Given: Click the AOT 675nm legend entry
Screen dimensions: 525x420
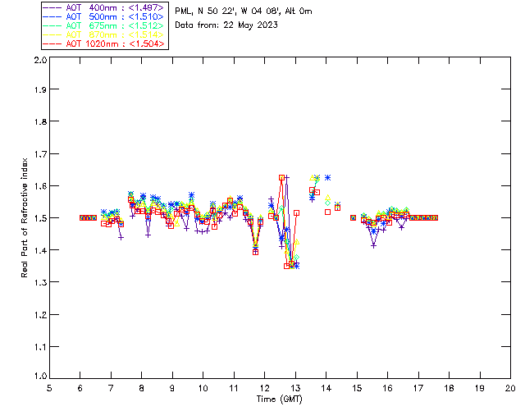Looking at the screenshot, I should 104,25.
